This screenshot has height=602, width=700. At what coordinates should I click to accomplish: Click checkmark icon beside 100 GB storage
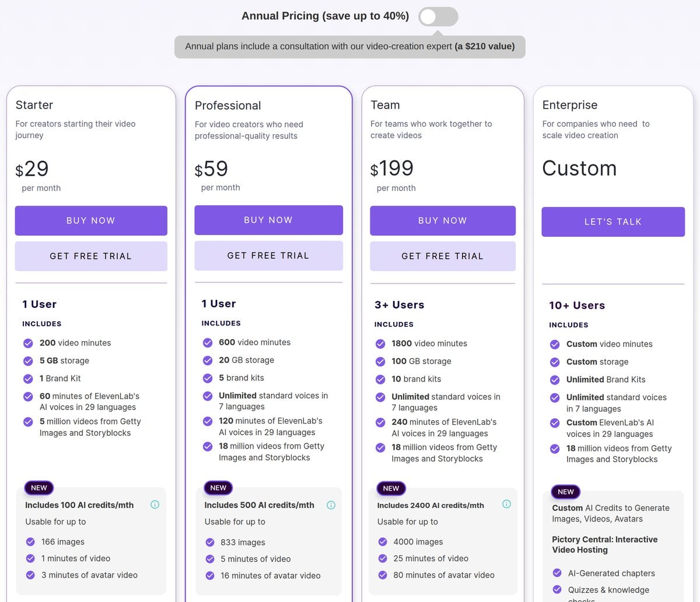(x=380, y=361)
